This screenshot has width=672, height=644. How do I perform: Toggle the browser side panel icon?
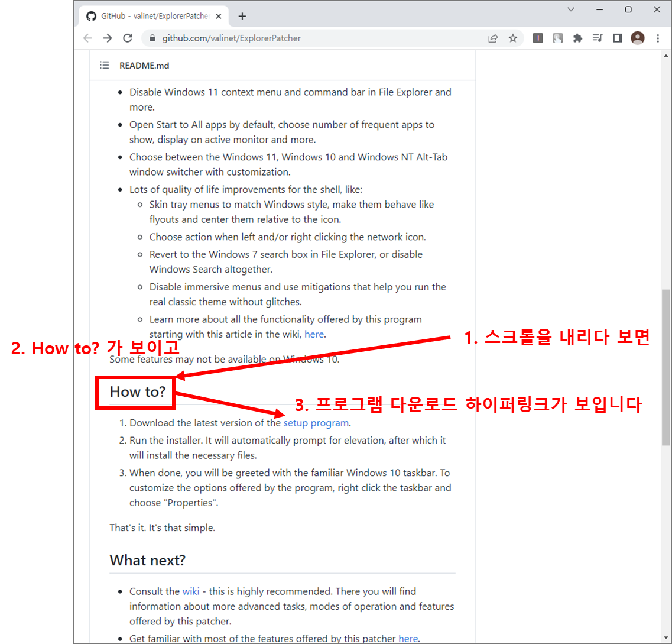pyautogui.click(x=618, y=38)
